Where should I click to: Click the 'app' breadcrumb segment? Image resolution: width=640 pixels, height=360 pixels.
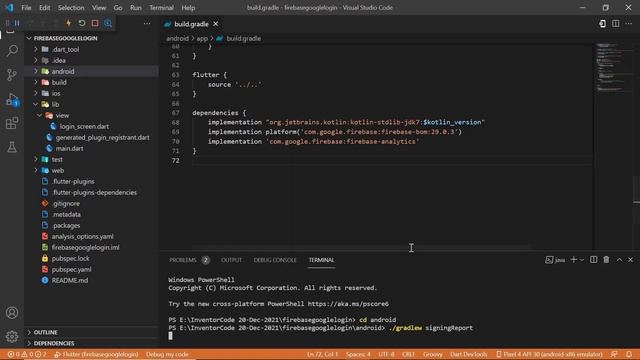(202, 38)
